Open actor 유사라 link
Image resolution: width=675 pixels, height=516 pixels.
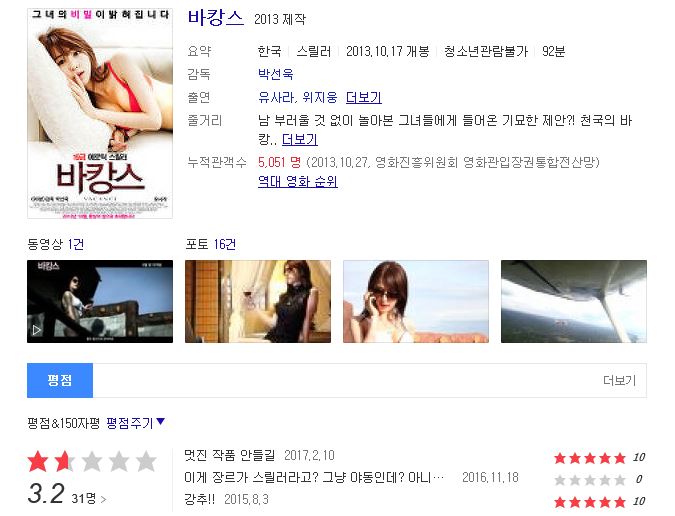(x=276, y=97)
